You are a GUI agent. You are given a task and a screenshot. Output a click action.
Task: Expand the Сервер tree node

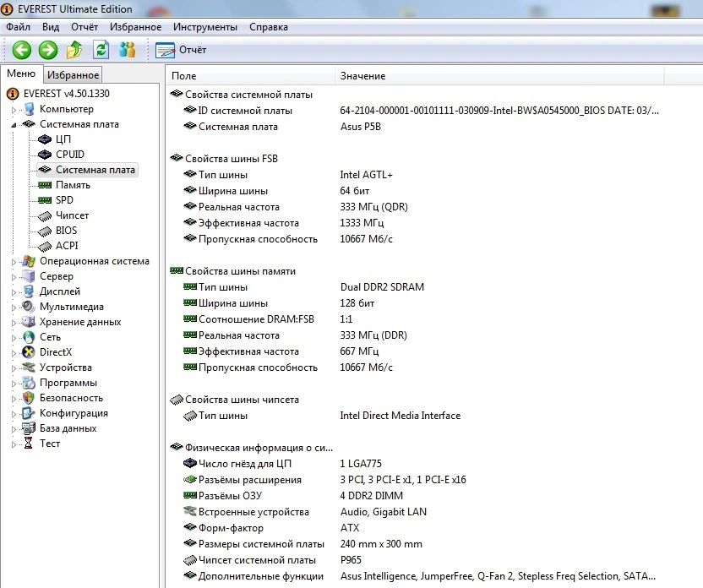[x=14, y=277]
